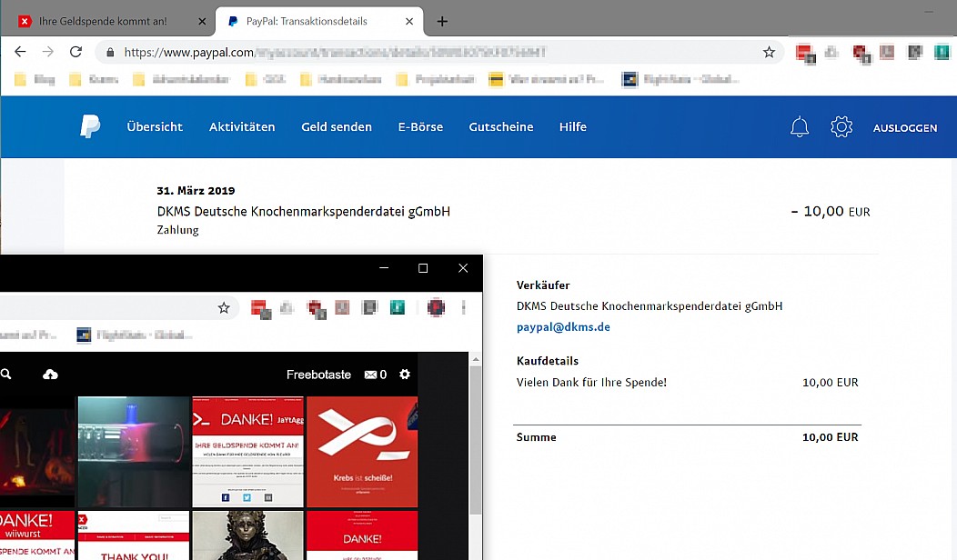
Task: Click the AUSLOGGEN button
Action: pyautogui.click(x=904, y=128)
